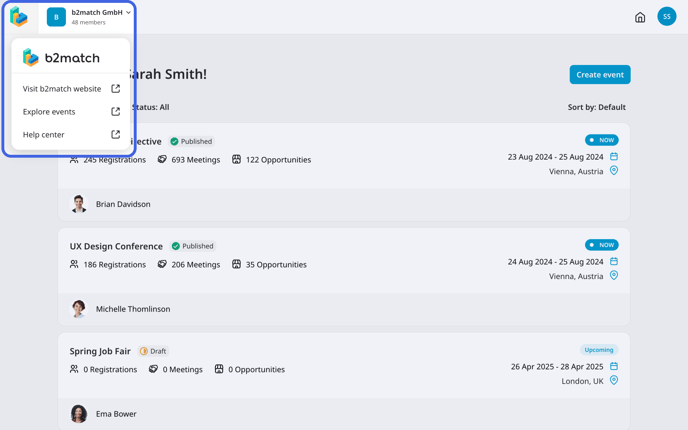Image resolution: width=688 pixels, height=430 pixels.
Task: Open the Spring Job Fair draft event
Action: (x=100, y=351)
